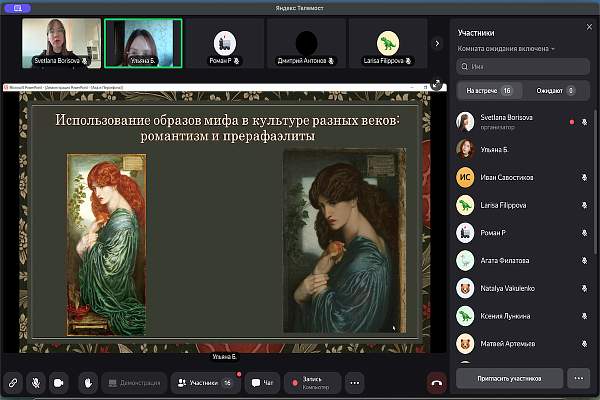Expand the waiting room settings dropdown
The image size is (600, 400).
[x=506, y=49]
